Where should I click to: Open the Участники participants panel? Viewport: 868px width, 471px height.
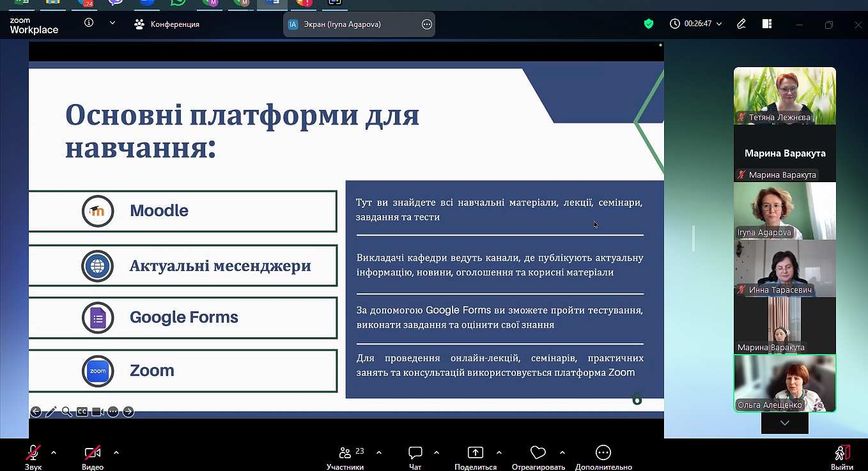click(345, 457)
